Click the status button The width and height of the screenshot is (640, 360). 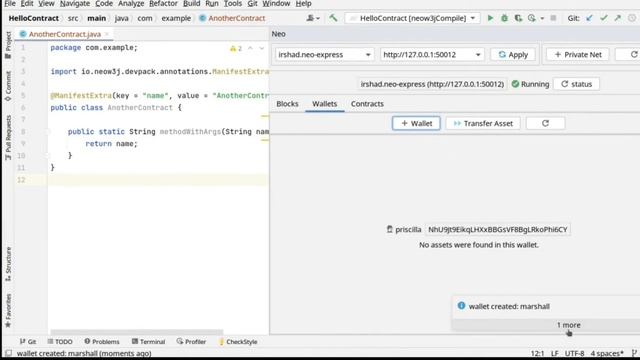576,84
